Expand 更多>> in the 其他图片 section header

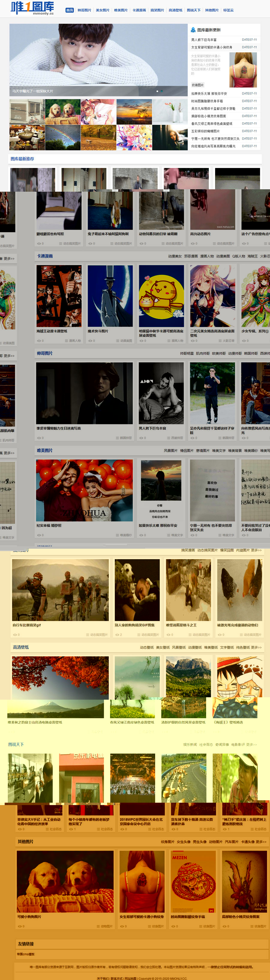pyautogui.click(x=261, y=842)
